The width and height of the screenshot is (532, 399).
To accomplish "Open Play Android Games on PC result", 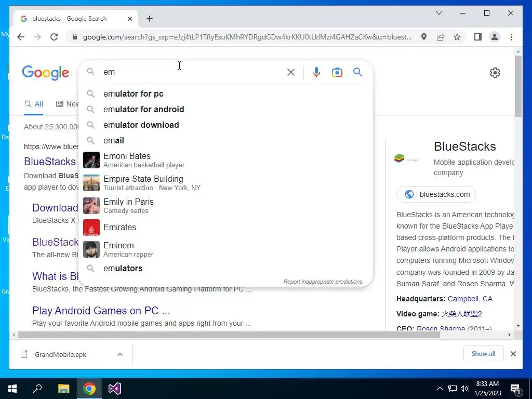I will 101,311.
